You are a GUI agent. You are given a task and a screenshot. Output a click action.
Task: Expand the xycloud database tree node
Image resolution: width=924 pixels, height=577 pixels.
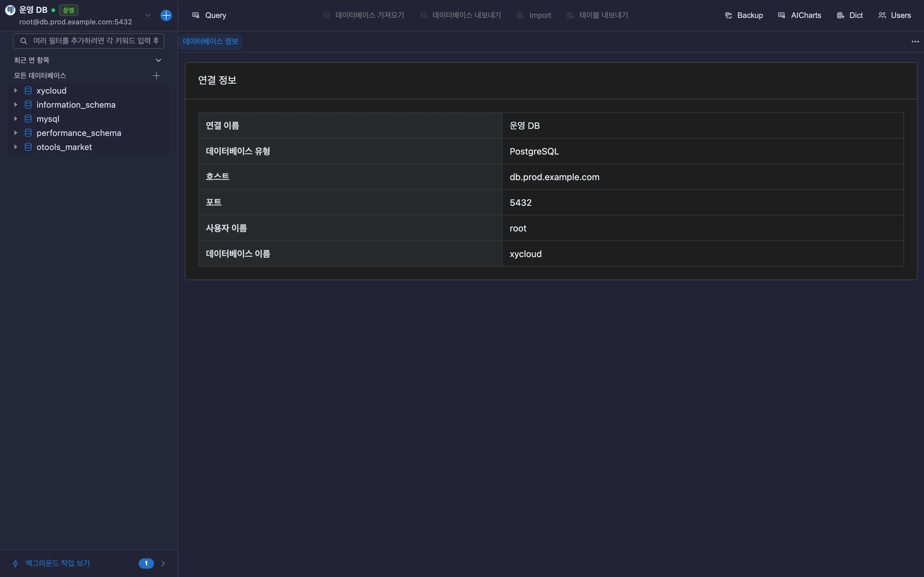coord(16,90)
